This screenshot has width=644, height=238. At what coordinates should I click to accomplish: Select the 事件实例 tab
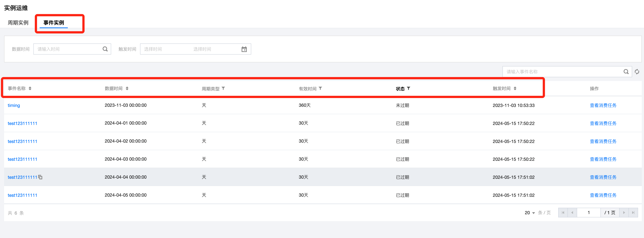[54, 23]
